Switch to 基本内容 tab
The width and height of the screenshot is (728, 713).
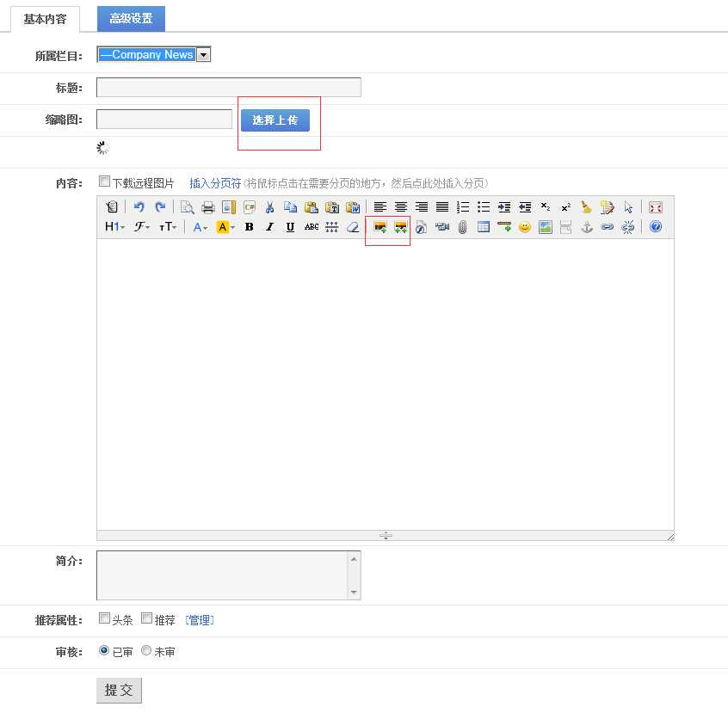pyautogui.click(x=45, y=19)
